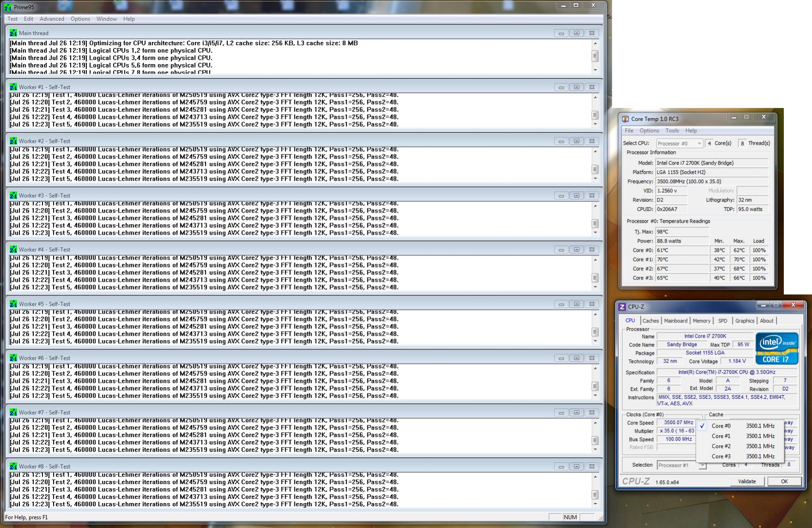The width and height of the screenshot is (812, 528).
Task: Minimize the Worker #4 child window
Action: point(561,250)
